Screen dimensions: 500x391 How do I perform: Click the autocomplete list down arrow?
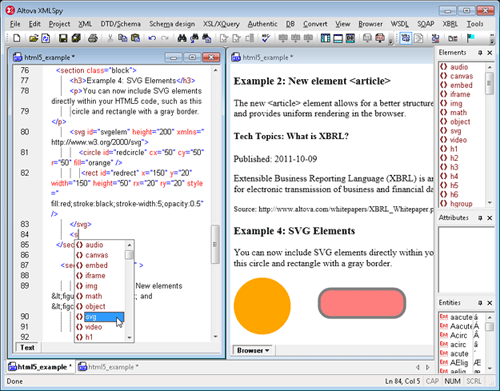(x=129, y=338)
